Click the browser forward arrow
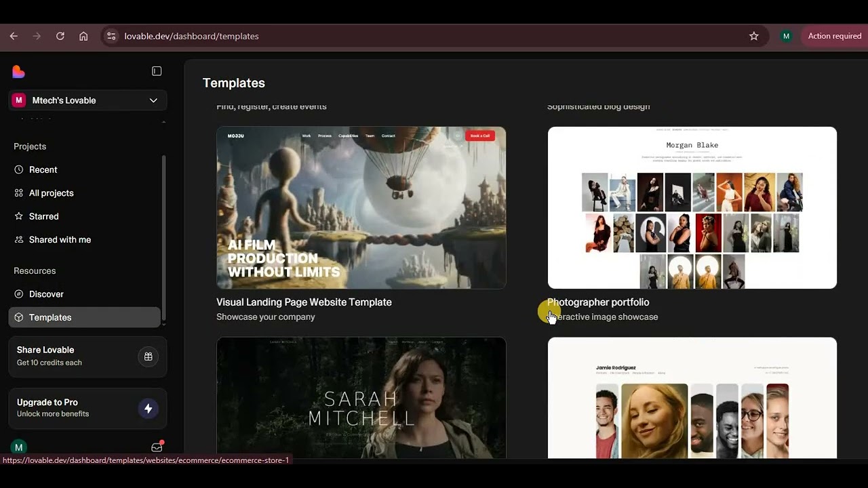Image resolution: width=868 pixels, height=488 pixels. coord(37,36)
